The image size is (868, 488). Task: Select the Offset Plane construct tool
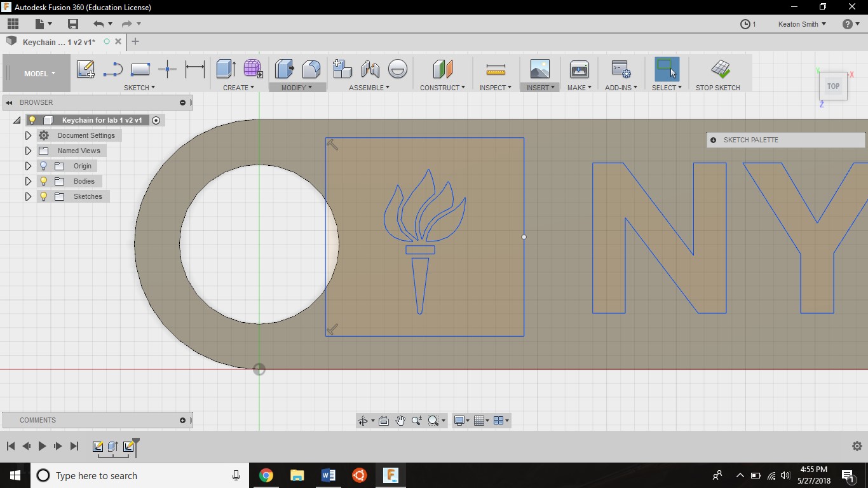442,69
